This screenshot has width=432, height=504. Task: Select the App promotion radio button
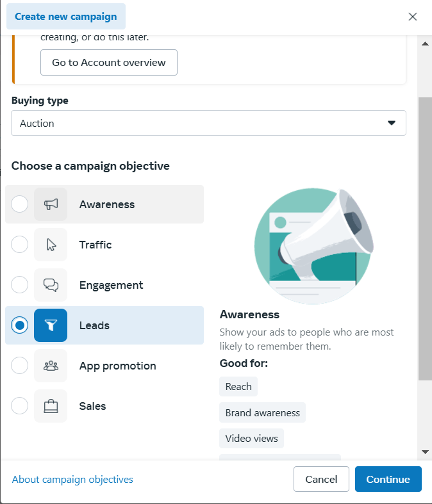coord(20,366)
